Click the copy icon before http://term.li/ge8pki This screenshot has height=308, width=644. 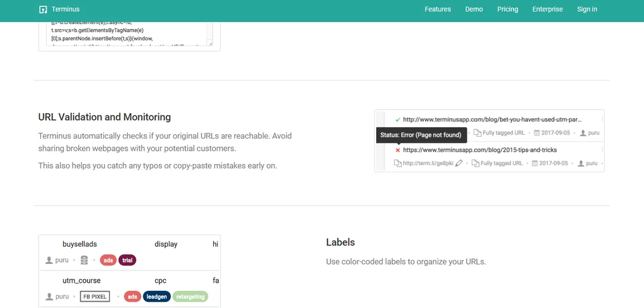point(397,163)
